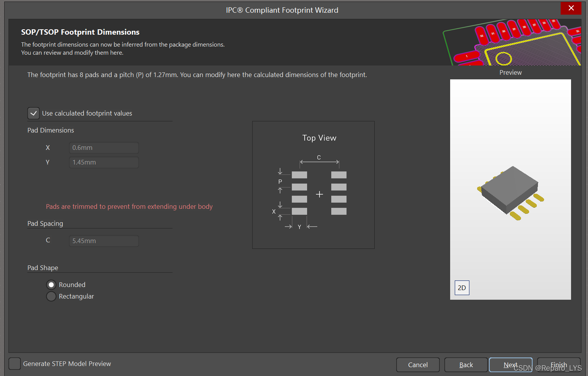Viewport: 588px width, 376px height.
Task: Click the P pitch marker in diagram
Action: point(280,181)
